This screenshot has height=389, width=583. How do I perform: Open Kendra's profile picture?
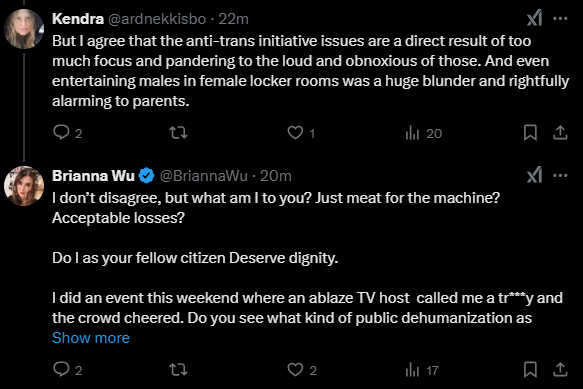coord(24,29)
